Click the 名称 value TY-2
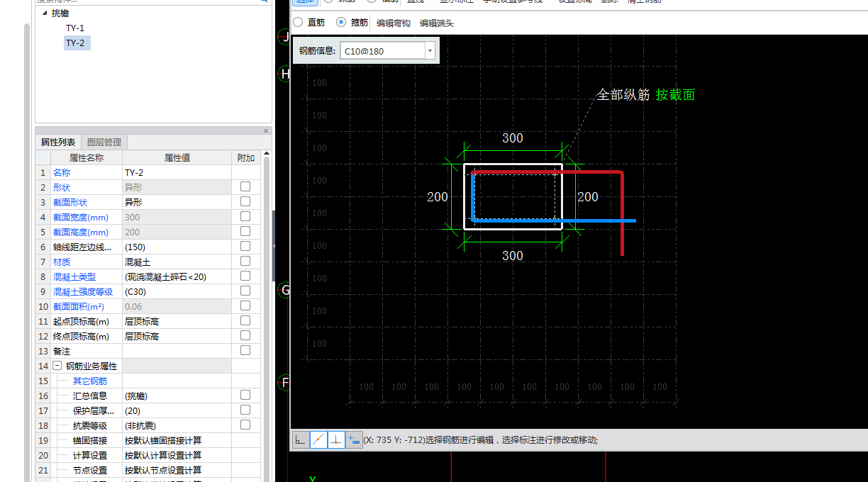The height and width of the screenshot is (482, 868). [177, 172]
